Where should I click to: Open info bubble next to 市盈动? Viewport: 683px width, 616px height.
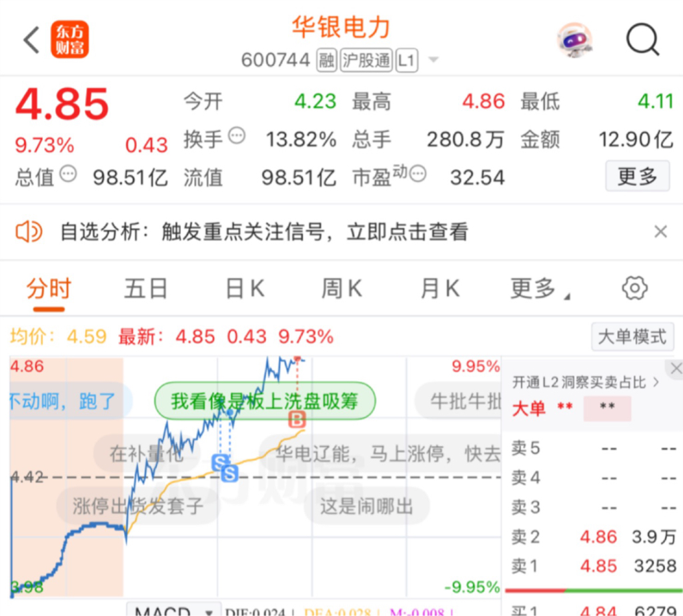418,174
